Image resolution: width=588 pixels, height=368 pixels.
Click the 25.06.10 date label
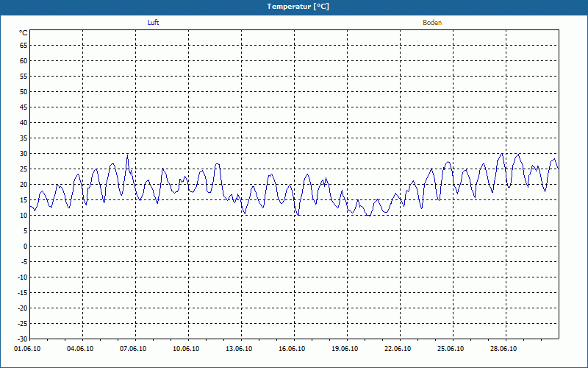[x=451, y=349]
